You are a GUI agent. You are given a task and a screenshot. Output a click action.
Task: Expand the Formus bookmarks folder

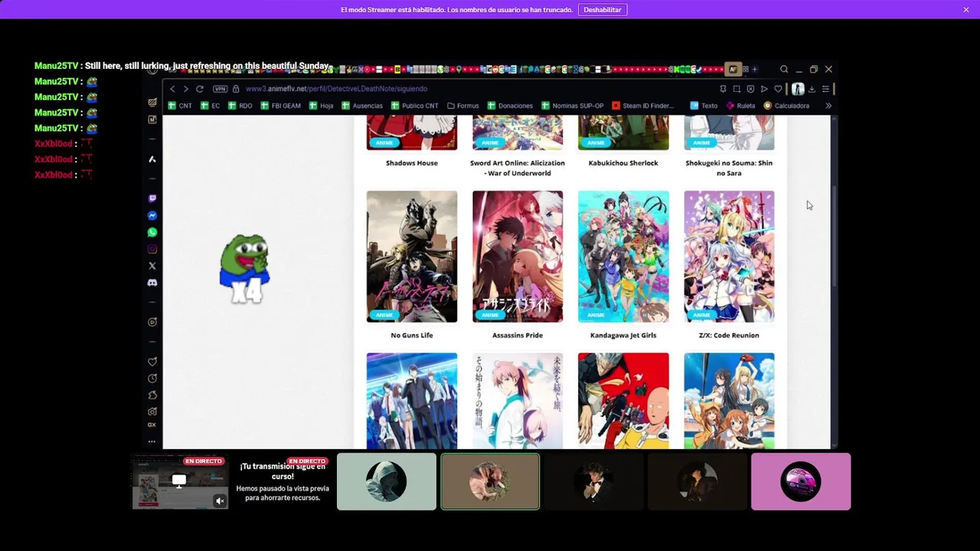click(462, 106)
